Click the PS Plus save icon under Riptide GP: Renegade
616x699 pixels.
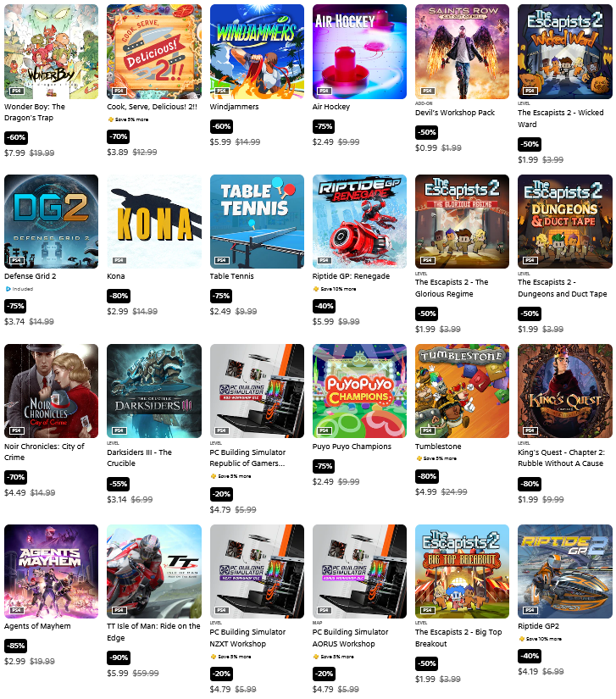coord(315,289)
